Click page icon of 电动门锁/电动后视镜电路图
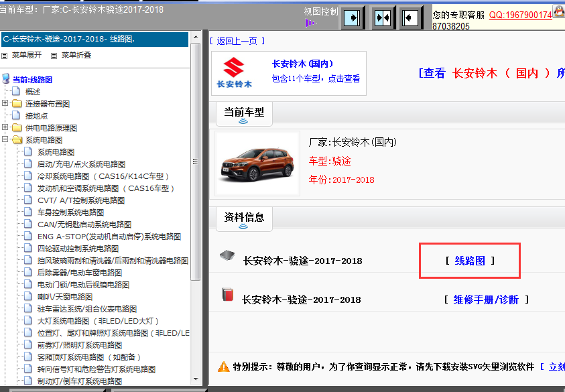The image size is (565, 392). coord(28,284)
